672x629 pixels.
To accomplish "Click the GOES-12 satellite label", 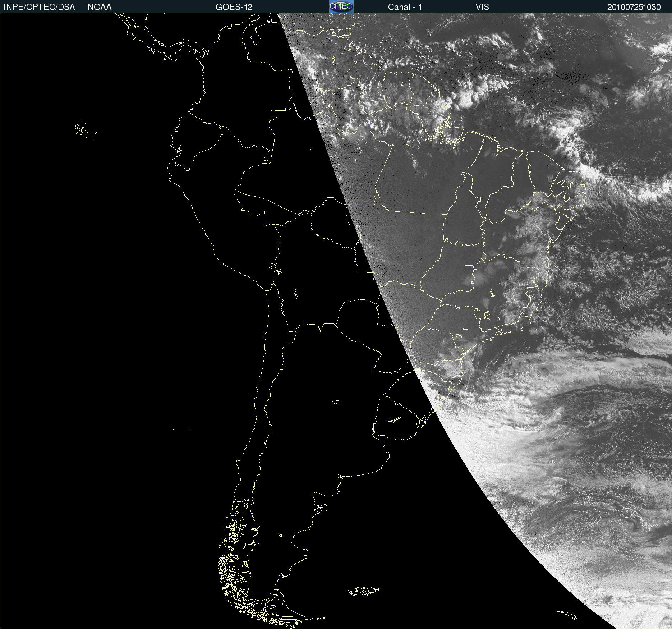I will click(234, 7).
